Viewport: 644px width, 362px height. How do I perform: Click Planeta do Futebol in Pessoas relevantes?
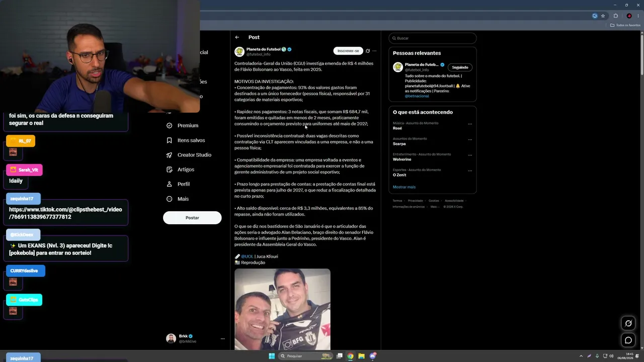click(422, 65)
